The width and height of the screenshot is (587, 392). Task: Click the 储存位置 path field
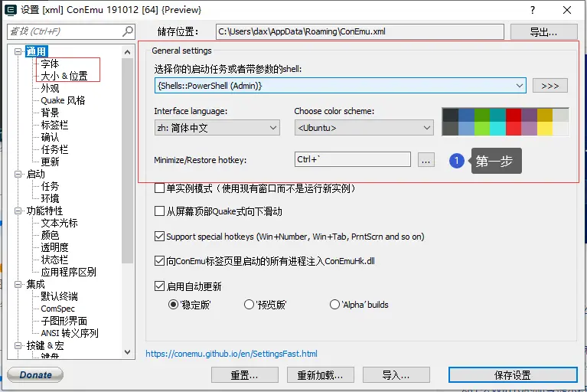360,31
